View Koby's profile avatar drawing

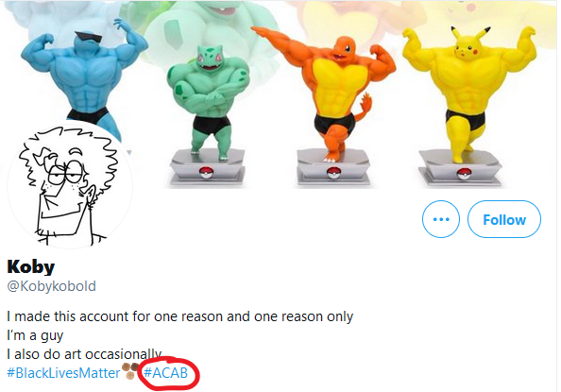click(70, 185)
